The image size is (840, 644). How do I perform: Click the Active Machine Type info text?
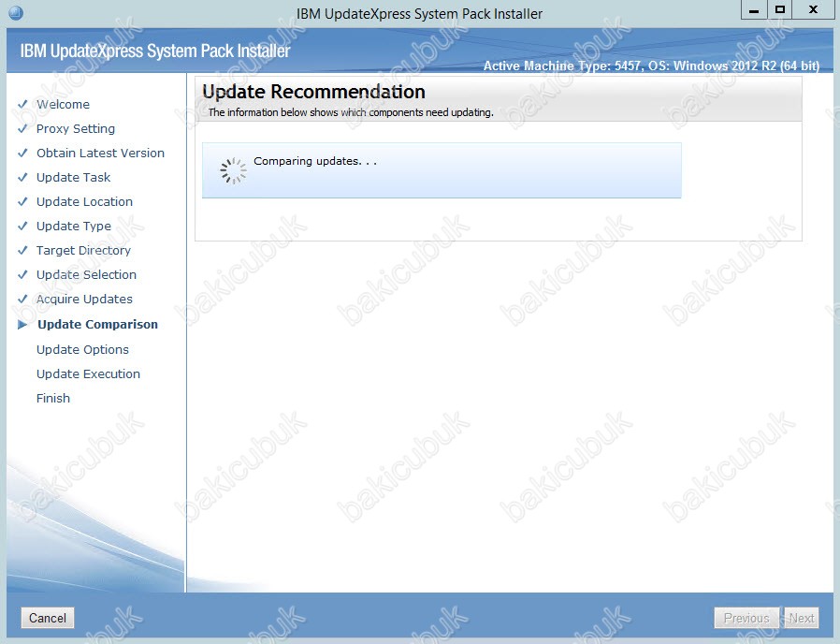tap(651, 66)
